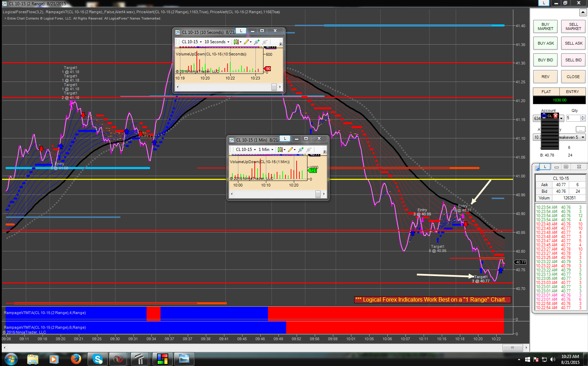Open the Windows Start menu
Screen dimensions: 588x366
(x=11, y=359)
